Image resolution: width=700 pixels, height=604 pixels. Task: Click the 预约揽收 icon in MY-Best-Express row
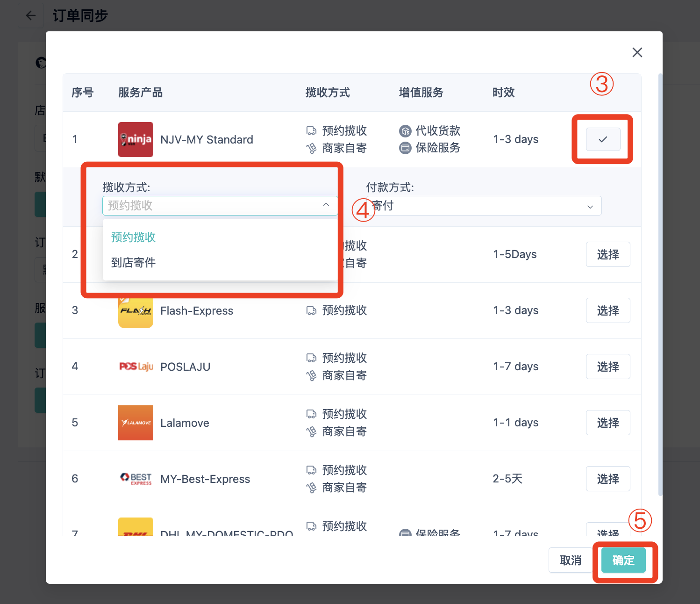coord(311,470)
